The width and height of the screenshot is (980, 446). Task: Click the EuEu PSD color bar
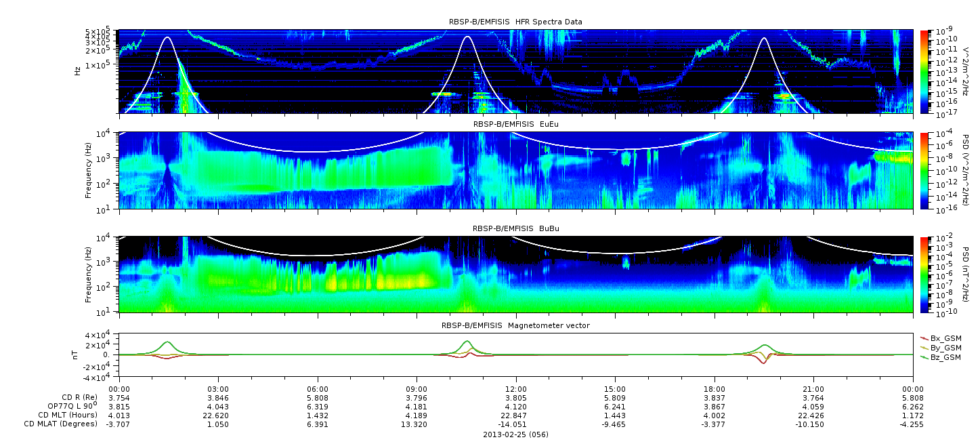[924, 171]
